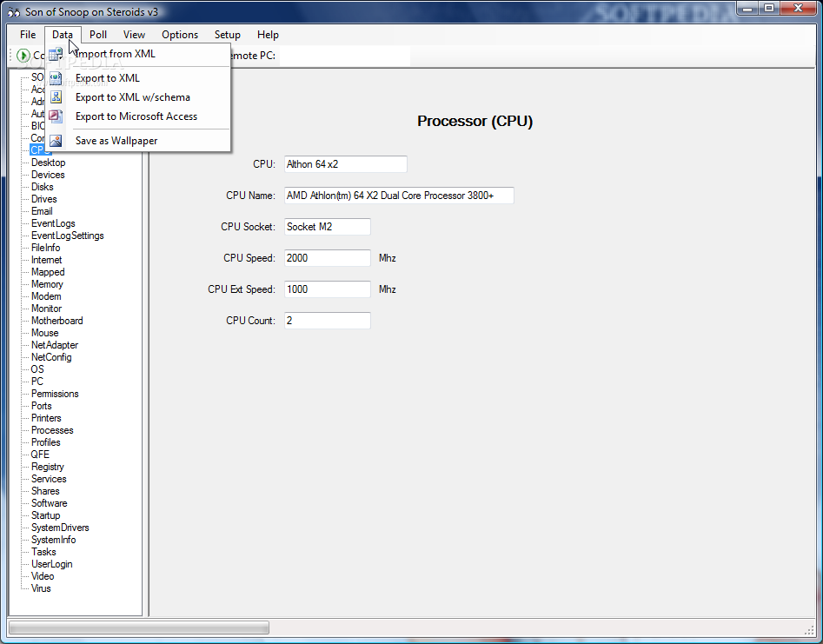Open the Options menu
The height and width of the screenshot is (644, 823).
point(180,35)
